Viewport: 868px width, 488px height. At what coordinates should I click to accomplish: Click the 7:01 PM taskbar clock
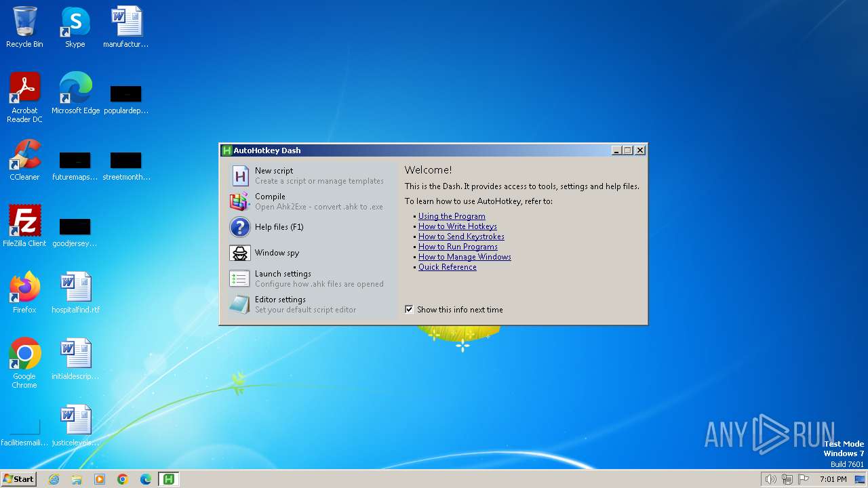coord(833,479)
